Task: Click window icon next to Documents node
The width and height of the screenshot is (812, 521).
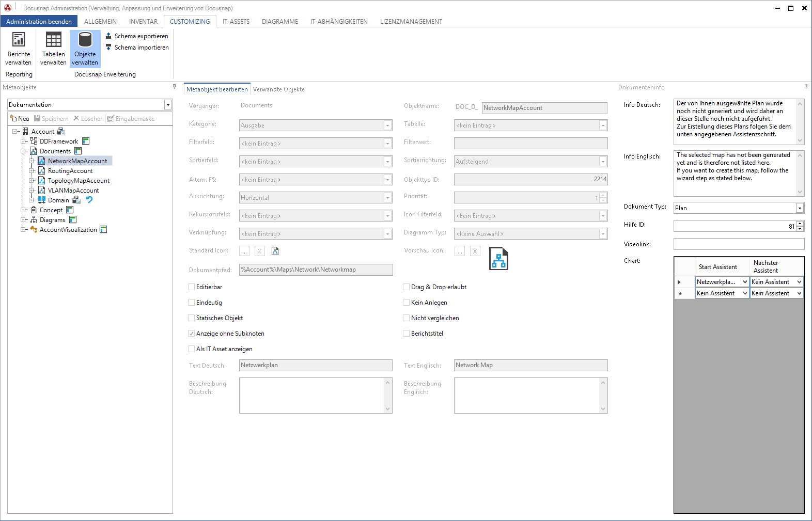Action: point(78,151)
